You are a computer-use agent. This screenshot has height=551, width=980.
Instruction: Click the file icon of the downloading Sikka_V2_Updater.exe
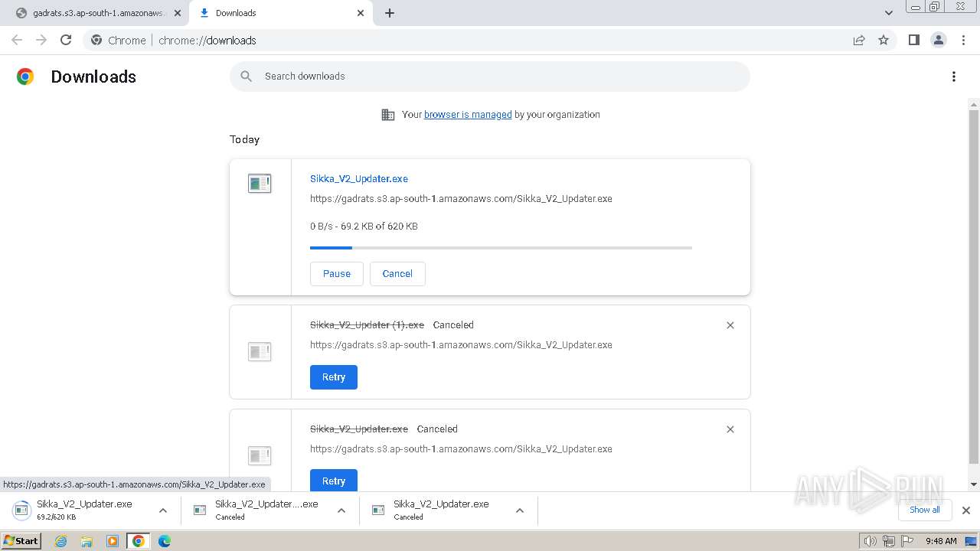coord(260,184)
